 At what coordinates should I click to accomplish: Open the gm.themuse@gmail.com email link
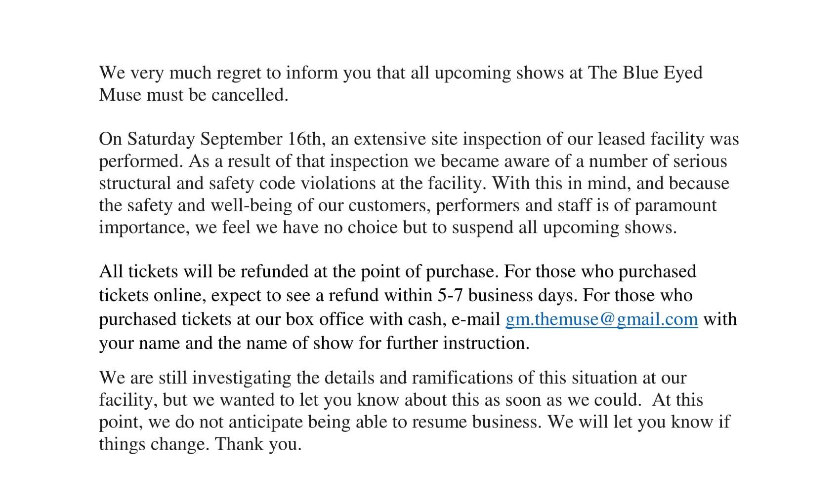click(601, 319)
